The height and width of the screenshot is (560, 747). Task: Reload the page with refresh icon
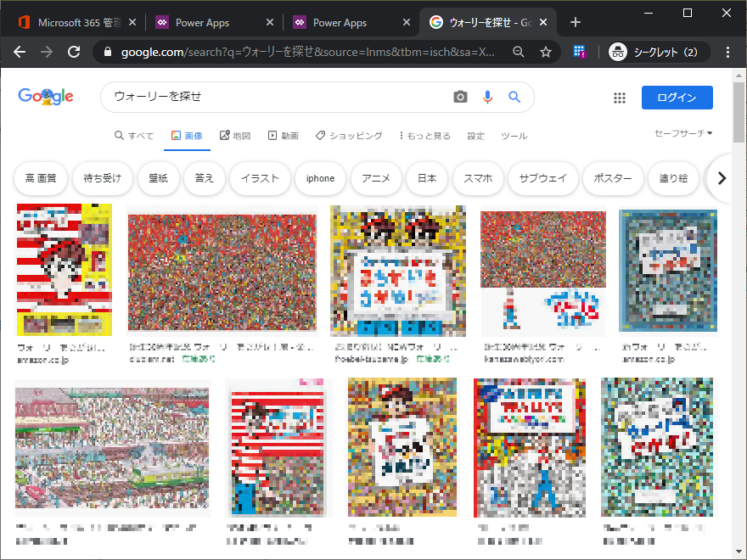coord(74,52)
